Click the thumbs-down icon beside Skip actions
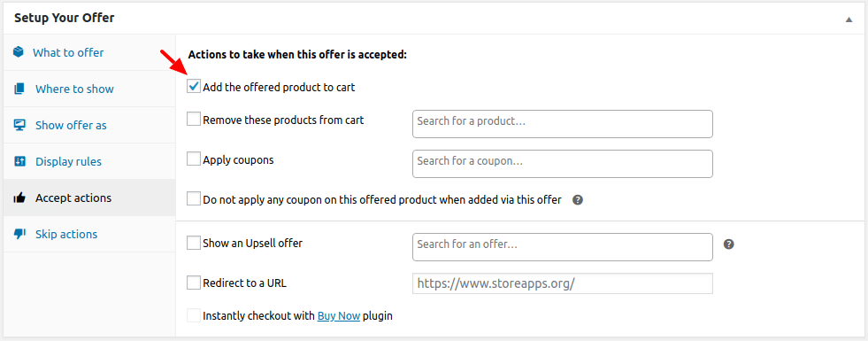Image resolution: width=868 pixels, height=341 pixels. pyautogui.click(x=20, y=234)
